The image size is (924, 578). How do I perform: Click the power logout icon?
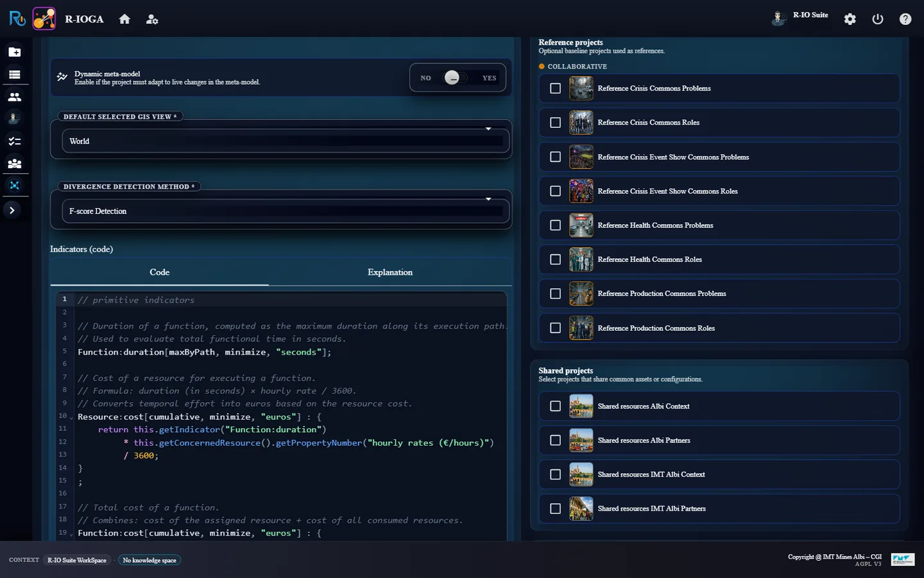click(x=878, y=19)
